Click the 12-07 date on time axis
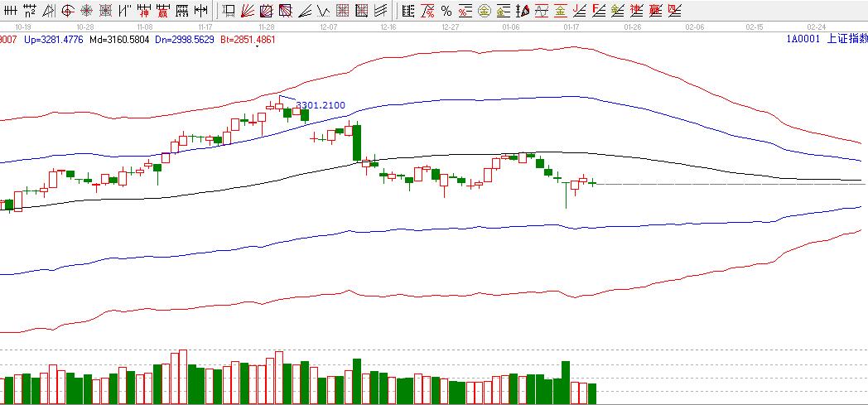This screenshot has width=868, height=405. tap(328, 27)
